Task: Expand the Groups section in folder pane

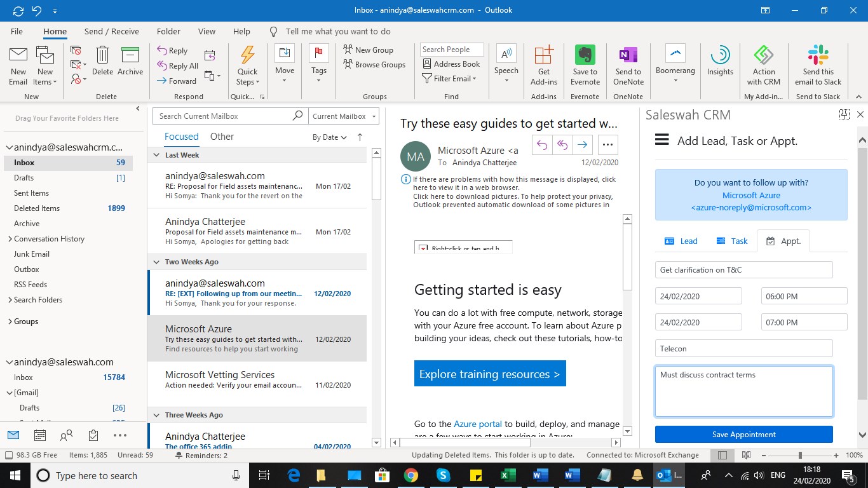Action: click(x=10, y=322)
